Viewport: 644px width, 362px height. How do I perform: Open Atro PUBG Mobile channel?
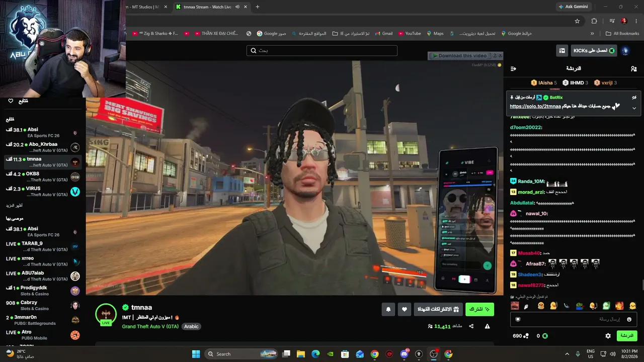point(43,335)
